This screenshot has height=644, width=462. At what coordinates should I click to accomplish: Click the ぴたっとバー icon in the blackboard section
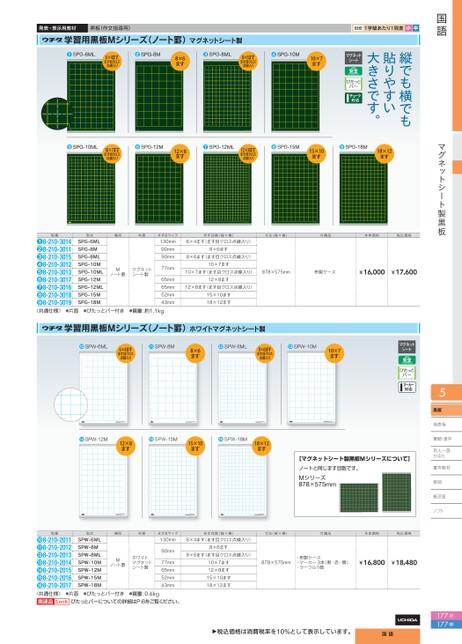coord(353,84)
